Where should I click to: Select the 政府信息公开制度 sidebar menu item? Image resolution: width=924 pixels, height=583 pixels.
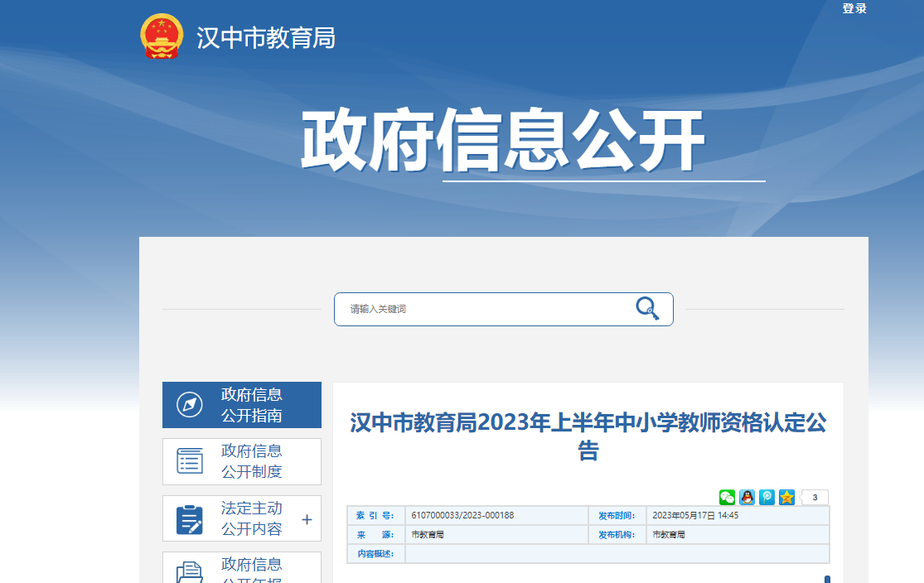[251, 461]
